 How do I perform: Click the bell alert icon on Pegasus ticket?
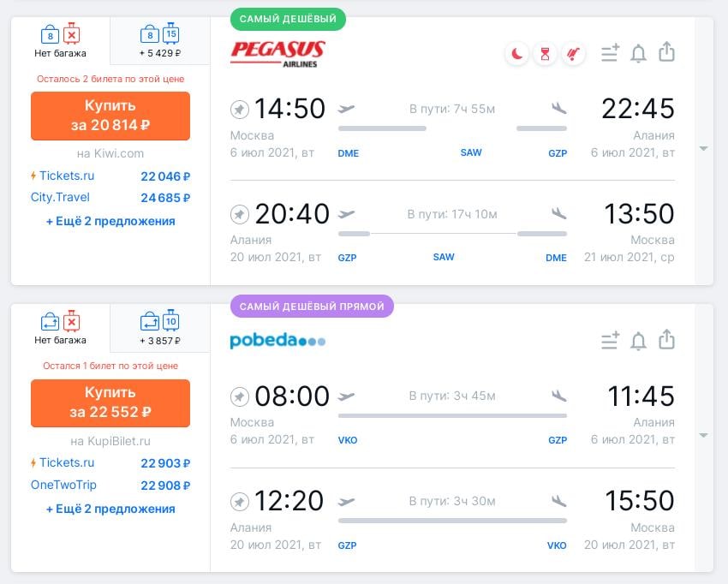click(x=638, y=53)
